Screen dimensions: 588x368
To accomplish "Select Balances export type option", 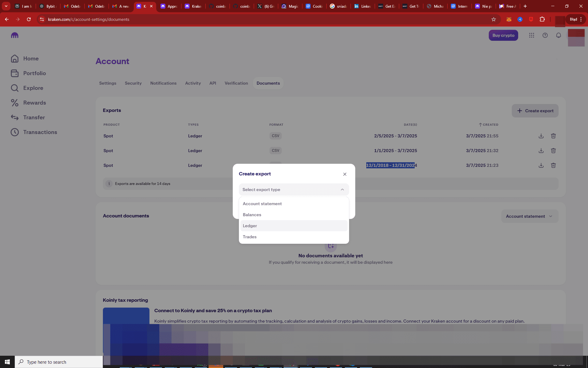I will point(294,215).
